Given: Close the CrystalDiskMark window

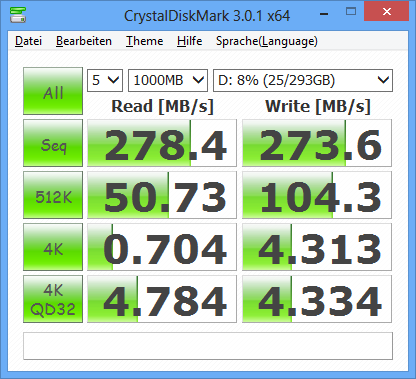Looking at the screenshot, I should pos(386,12).
